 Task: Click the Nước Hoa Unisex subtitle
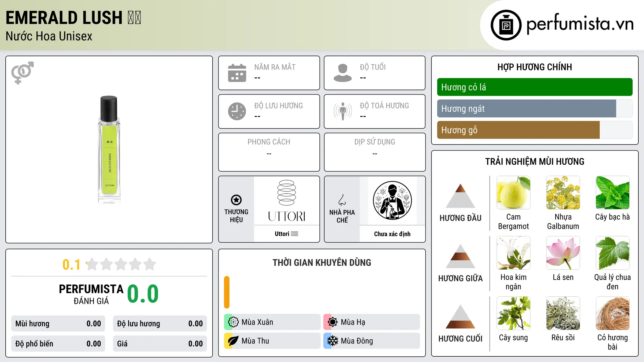[49, 36]
